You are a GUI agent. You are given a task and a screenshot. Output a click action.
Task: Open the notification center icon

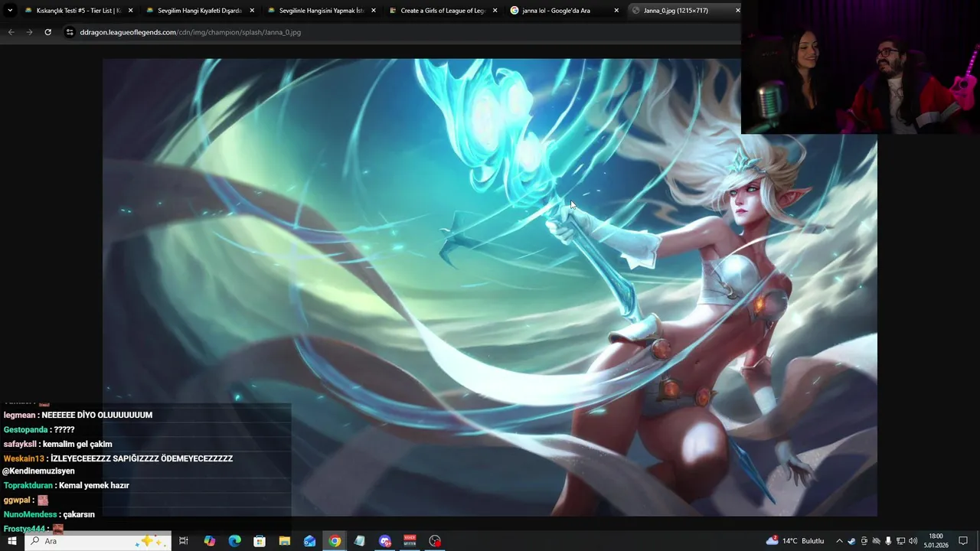[963, 541]
